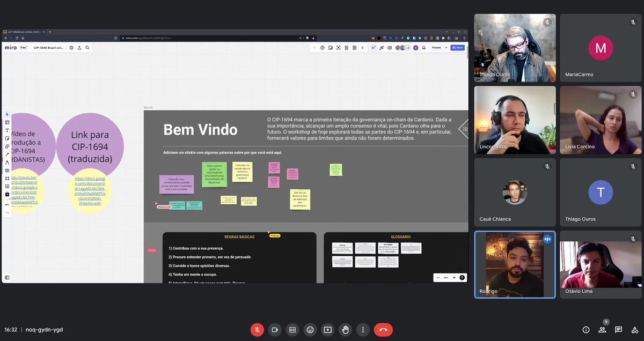644x341 pixels.
Task: Expand Present options dropdown arrow
Action: (446, 48)
